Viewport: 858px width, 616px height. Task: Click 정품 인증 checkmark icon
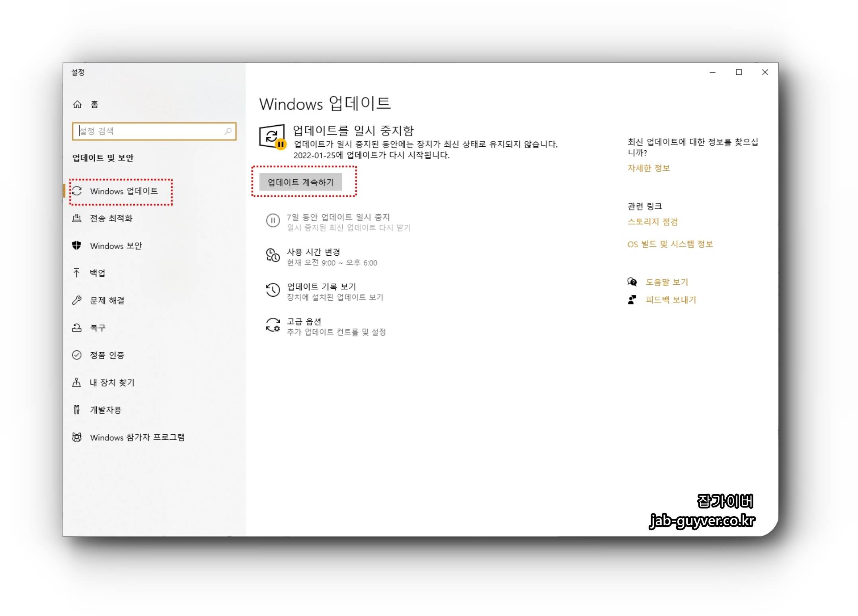(77, 355)
